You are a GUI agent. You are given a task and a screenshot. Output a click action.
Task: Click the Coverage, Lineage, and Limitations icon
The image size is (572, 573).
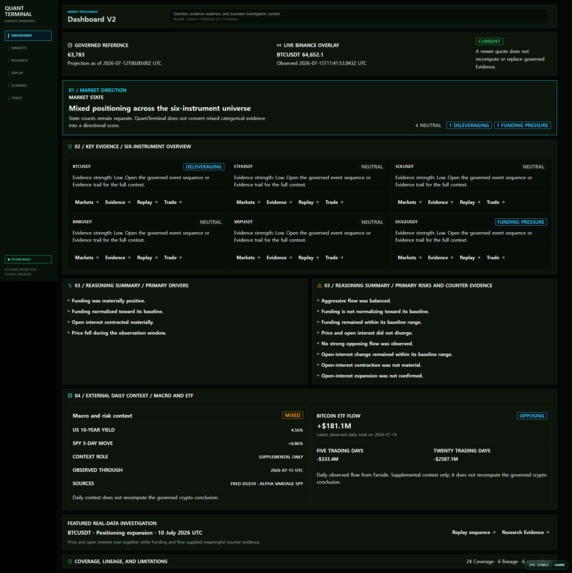[70, 561]
